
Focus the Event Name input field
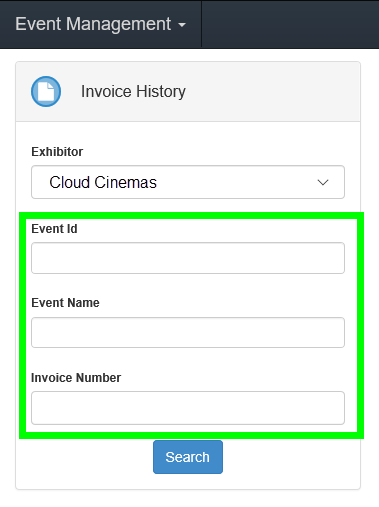[x=188, y=332]
